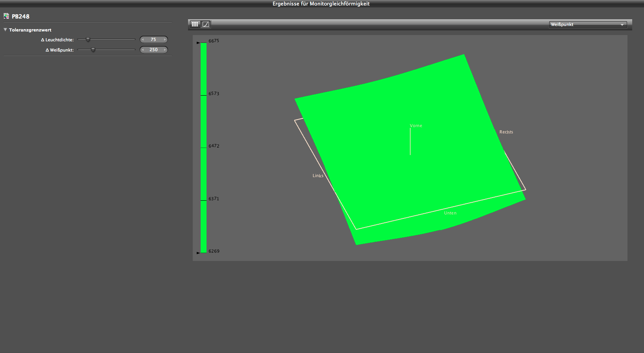Click the Links label in the plot
Screen dimensions: 644x353
tap(318, 176)
